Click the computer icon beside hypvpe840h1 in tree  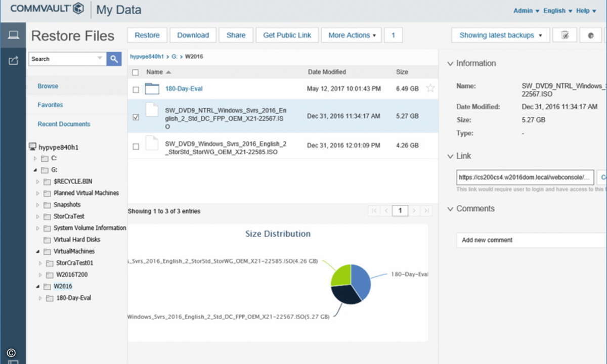click(33, 147)
